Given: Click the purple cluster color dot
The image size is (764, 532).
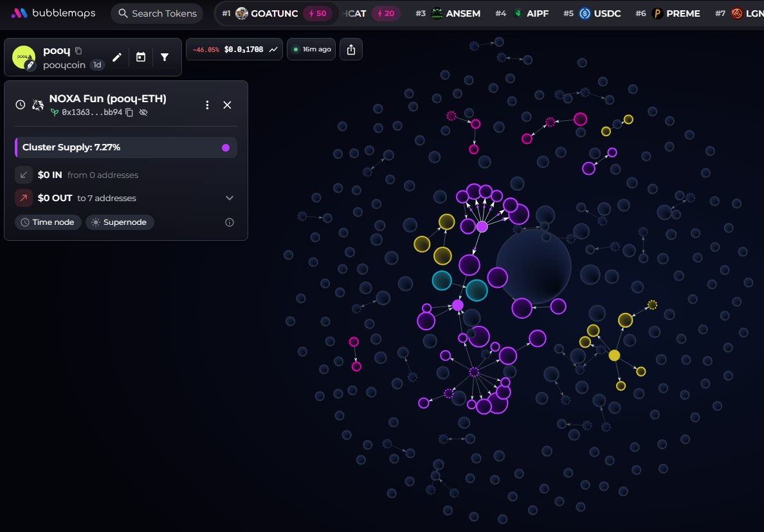Looking at the screenshot, I should [x=226, y=148].
